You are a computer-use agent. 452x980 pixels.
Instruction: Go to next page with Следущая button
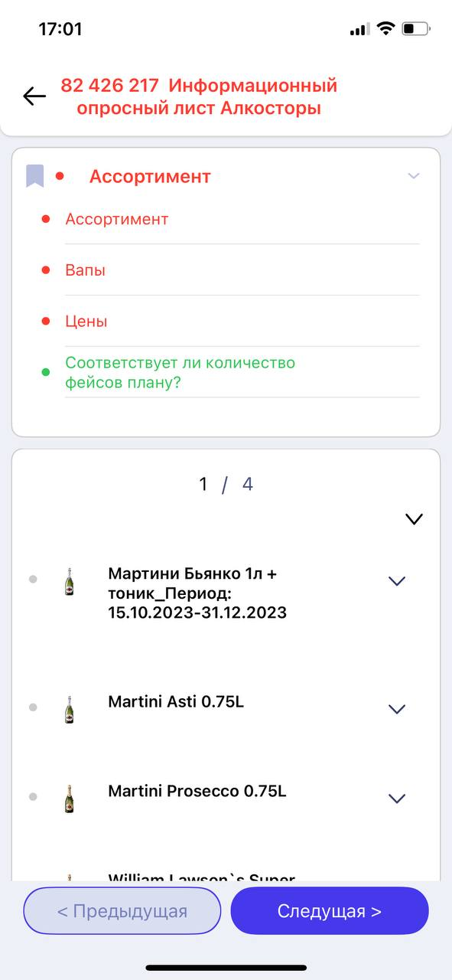[330, 910]
